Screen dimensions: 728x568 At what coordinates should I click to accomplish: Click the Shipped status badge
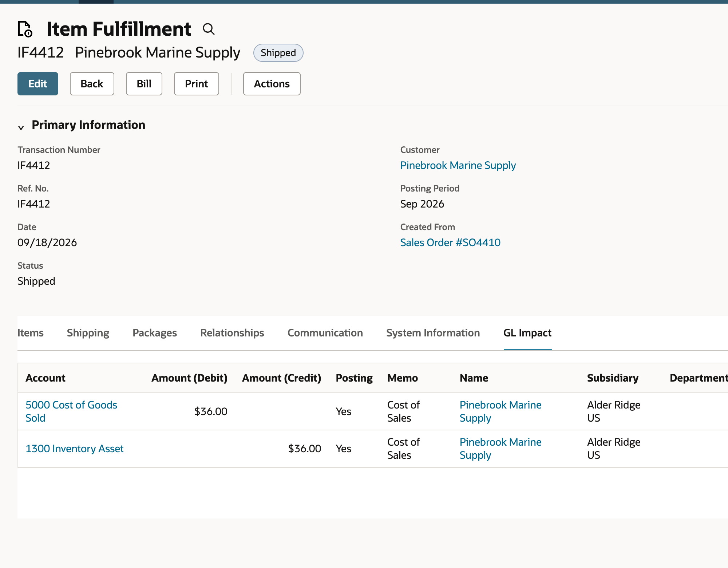tap(278, 53)
